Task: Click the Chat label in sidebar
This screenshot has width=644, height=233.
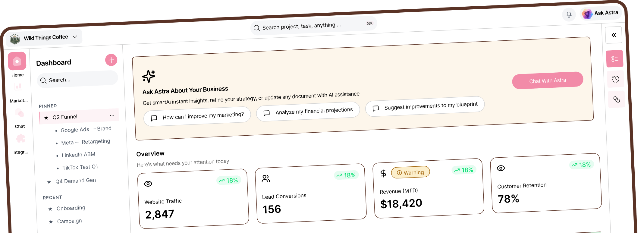Action: click(x=20, y=126)
